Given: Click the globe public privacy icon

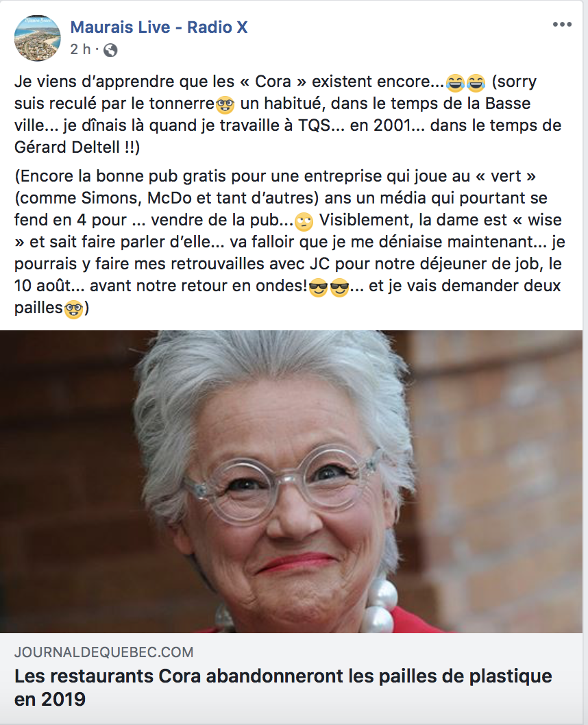Looking at the screenshot, I should [110, 50].
